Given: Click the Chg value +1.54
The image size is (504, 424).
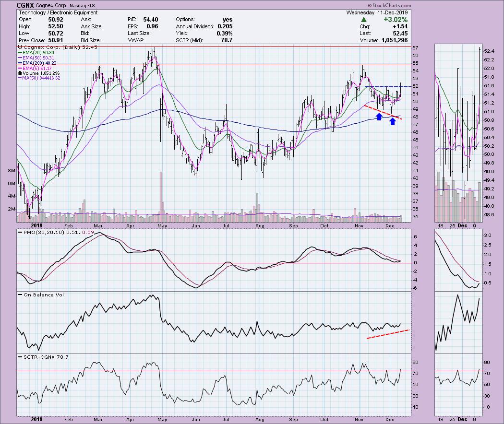Looking at the screenshot, I should tap(400, 26).
